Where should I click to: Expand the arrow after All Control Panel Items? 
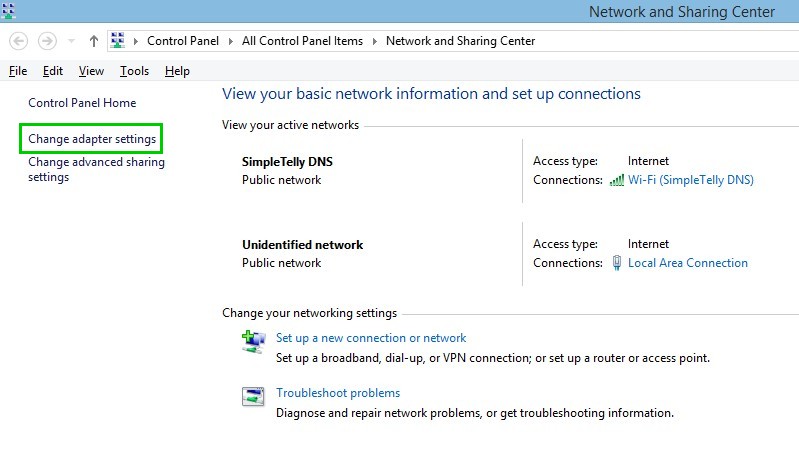point(375,41)
